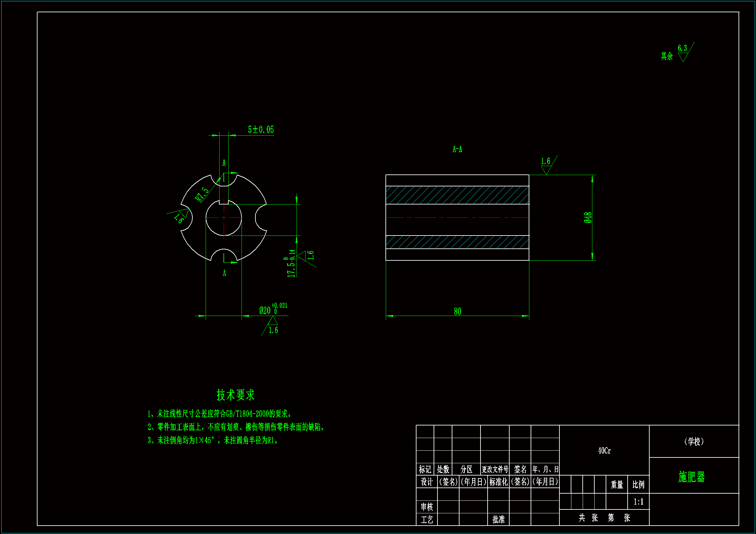Select the 6.3 surface roughness symbol

(683, 53)
